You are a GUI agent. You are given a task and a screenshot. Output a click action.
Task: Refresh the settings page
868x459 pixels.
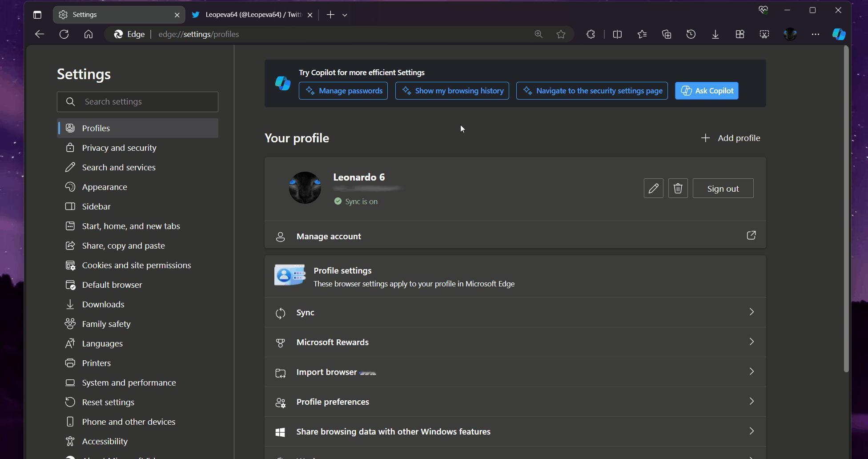(64, 34)
